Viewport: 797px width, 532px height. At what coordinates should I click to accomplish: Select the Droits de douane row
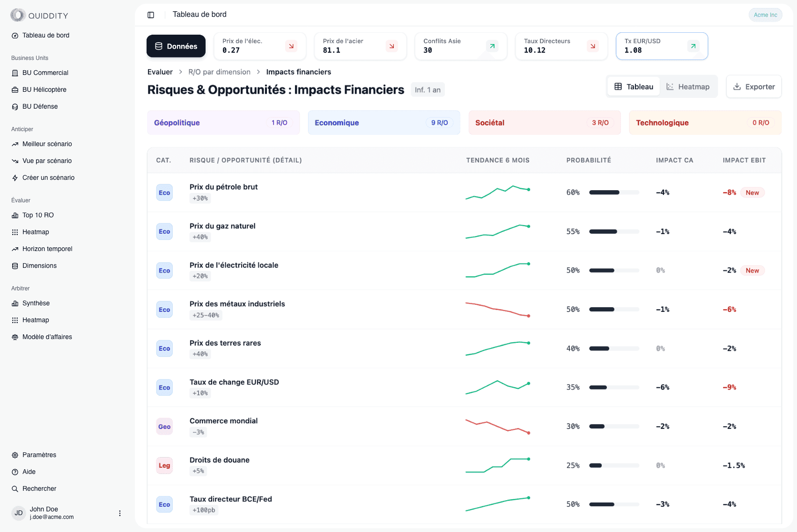[x=328, y=465]
